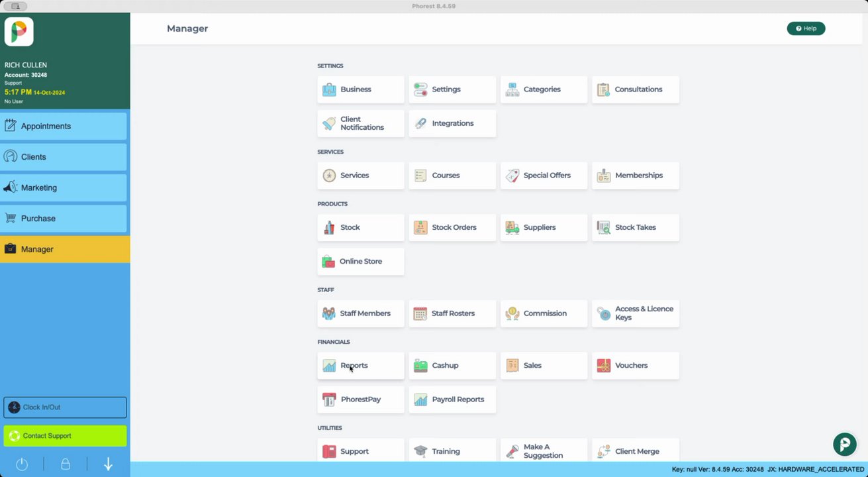Viewport: 868px width, 477px height.
Task: Go to Clients in the sidebar
Action: (x=64, y=157)
